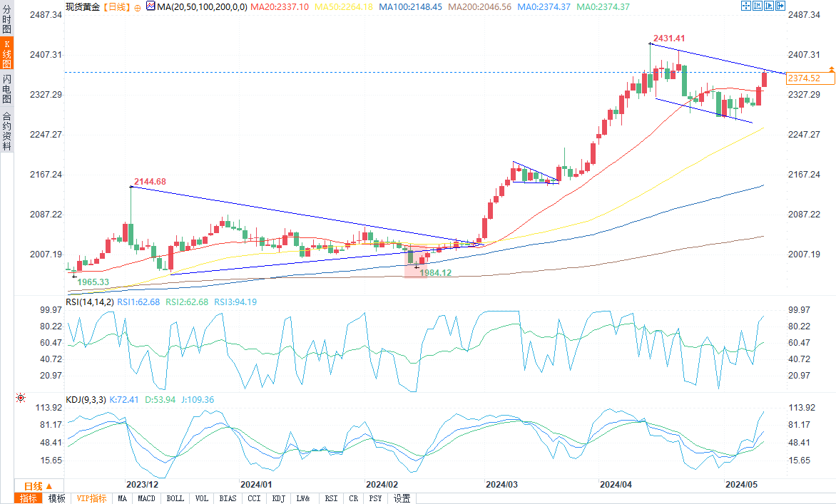Click the orange circle icon beside 日线 title
The width and height of the screenshot is (836, 504).
click(x=138, y=7)
